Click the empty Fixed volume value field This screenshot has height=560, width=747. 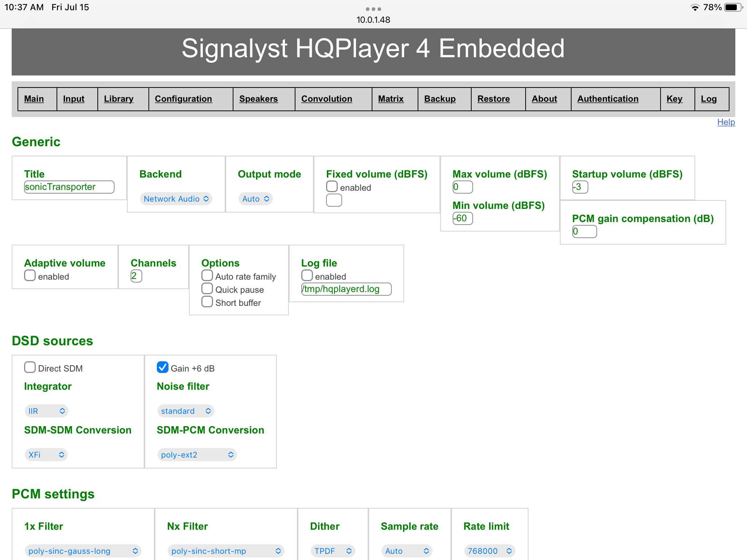pyautogui.click(x=334, y=200)
